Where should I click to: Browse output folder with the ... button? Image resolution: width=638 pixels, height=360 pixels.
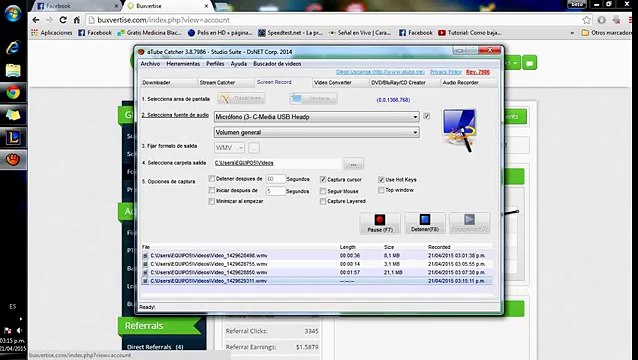tap(354, 164)
